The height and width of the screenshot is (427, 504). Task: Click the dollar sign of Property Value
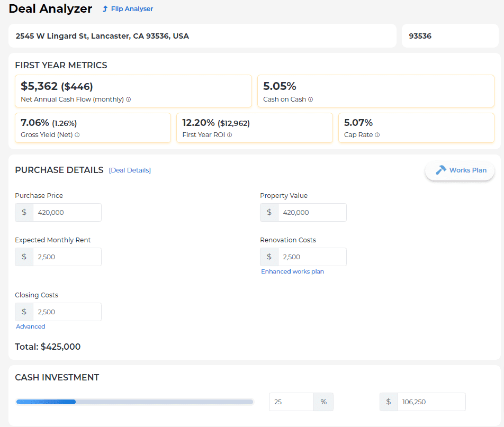269,212
